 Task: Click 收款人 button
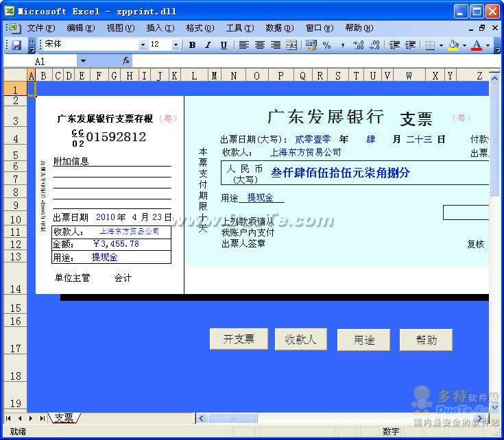pos(301,339)
